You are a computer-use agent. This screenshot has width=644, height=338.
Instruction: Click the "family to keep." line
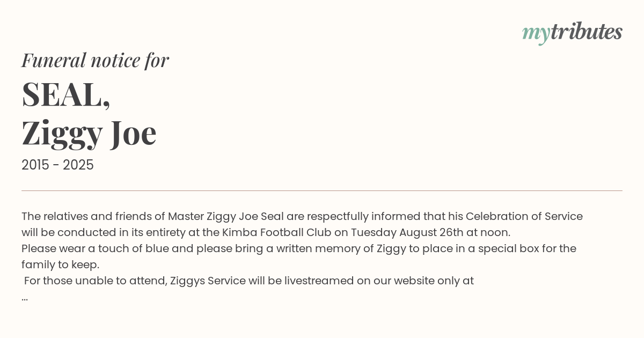point(60,264)
